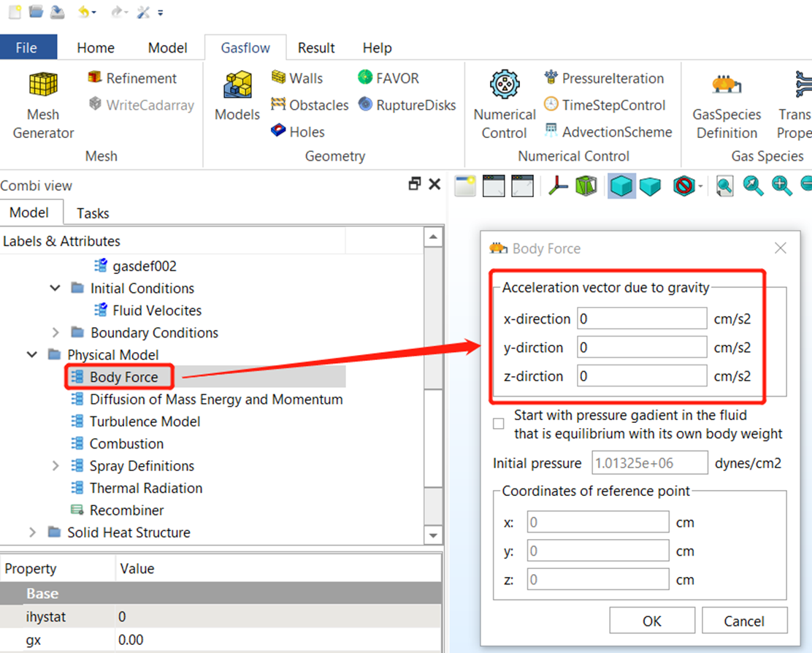The width and height of the screenshot is (812, 653).
Task: Expand the Spray Definitions tree node
Action: pos(55,465)
